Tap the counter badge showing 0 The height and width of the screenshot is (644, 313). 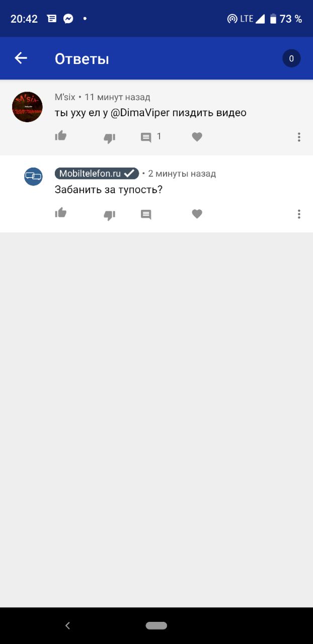click(x=291, y=58)
